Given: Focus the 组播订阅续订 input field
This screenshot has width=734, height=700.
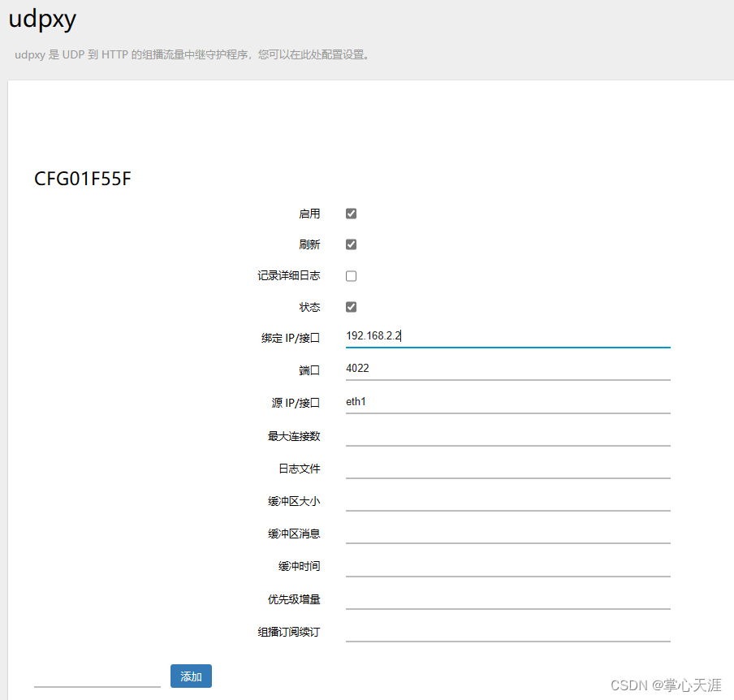Looking at the screenshot, I should point(508,631).
